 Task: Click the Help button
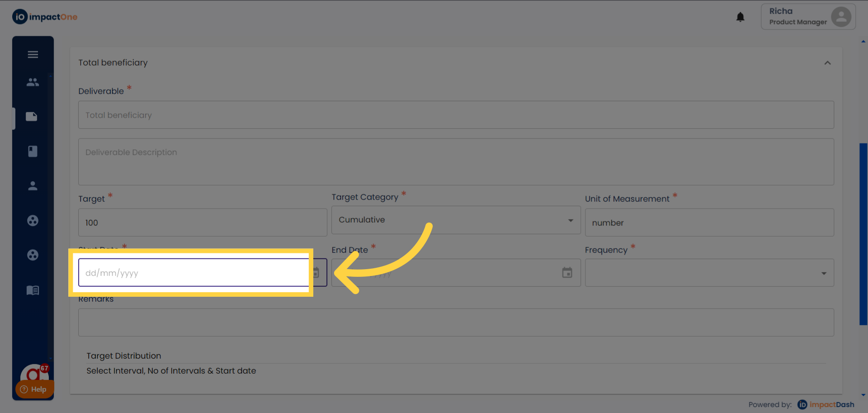[34, 389]
